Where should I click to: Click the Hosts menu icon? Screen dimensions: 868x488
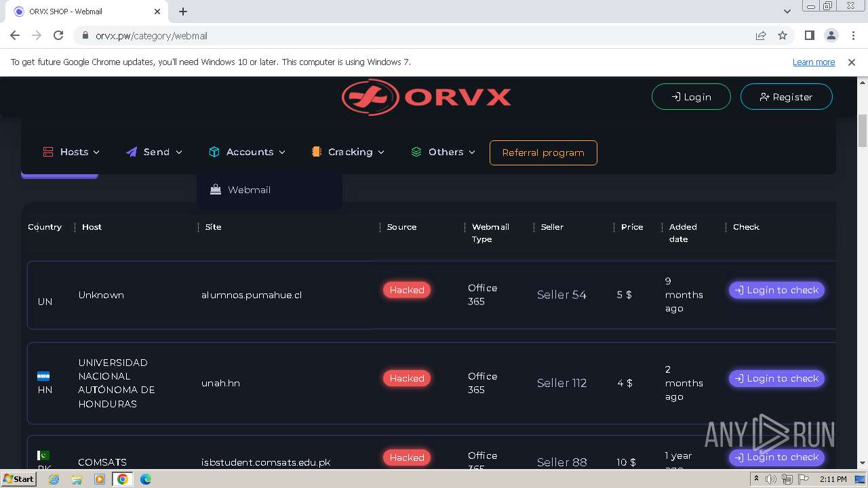(x=48, y=152)
